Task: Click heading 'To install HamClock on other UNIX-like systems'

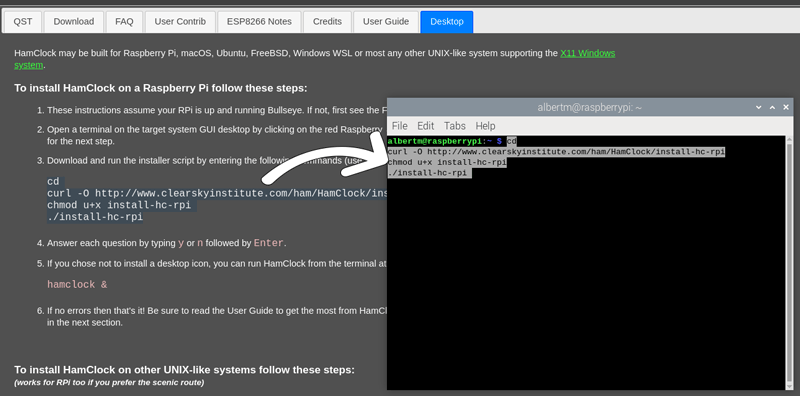Action: tap(184, 369)
